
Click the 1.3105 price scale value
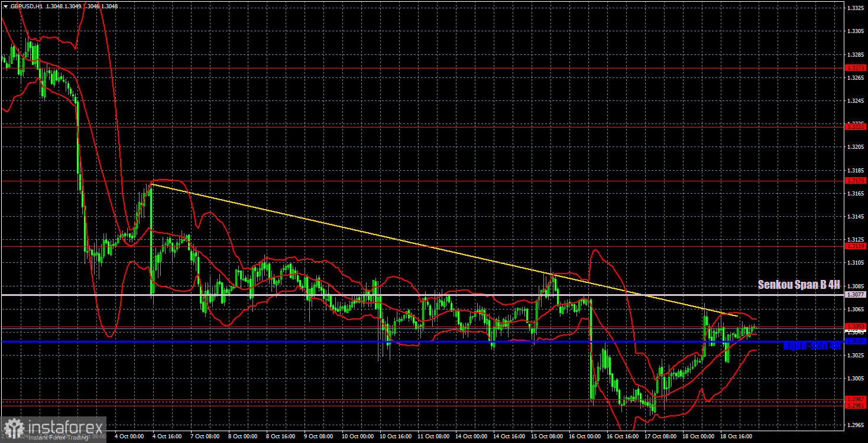[x=856, y=263]
